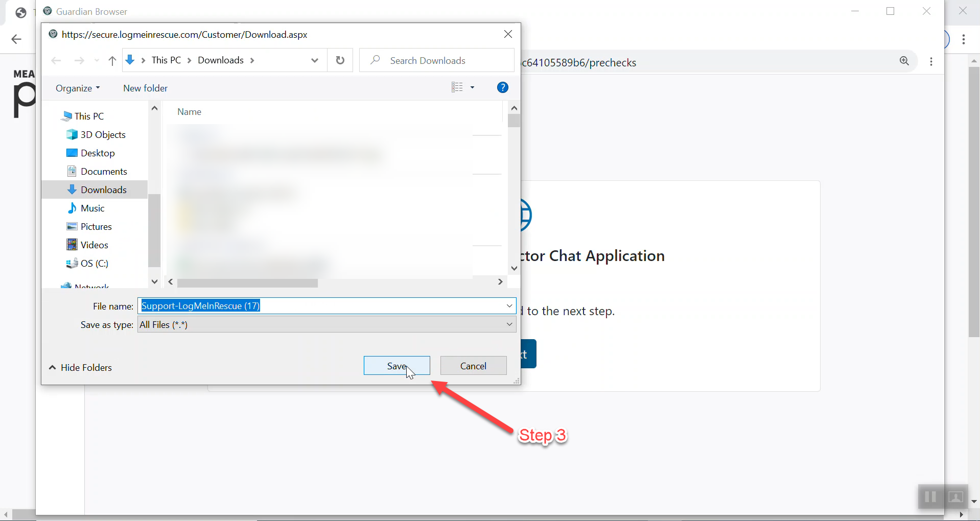Screen dimensions: 980x521
Task: Click the dialog back arrow
Action: tap(56, 61)
